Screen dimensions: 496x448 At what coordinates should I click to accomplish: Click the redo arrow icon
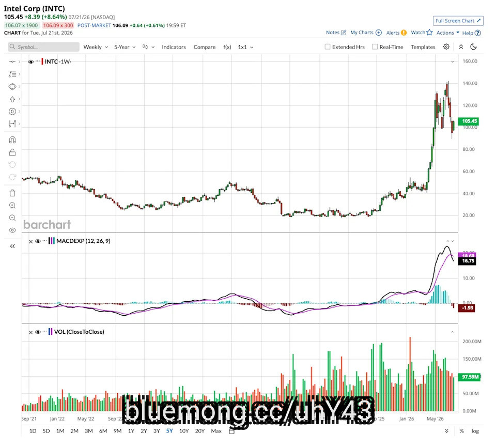point(12,177)
